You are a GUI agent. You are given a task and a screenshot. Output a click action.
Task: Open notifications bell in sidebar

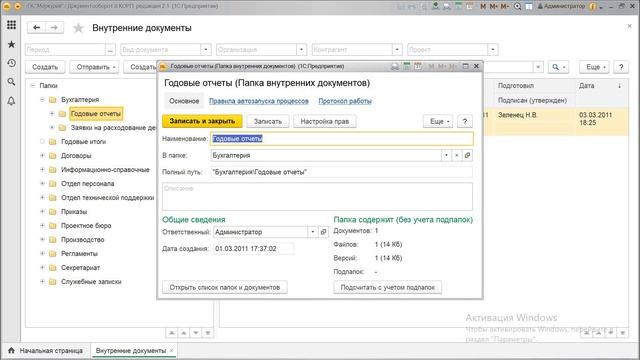click(11, 101)
